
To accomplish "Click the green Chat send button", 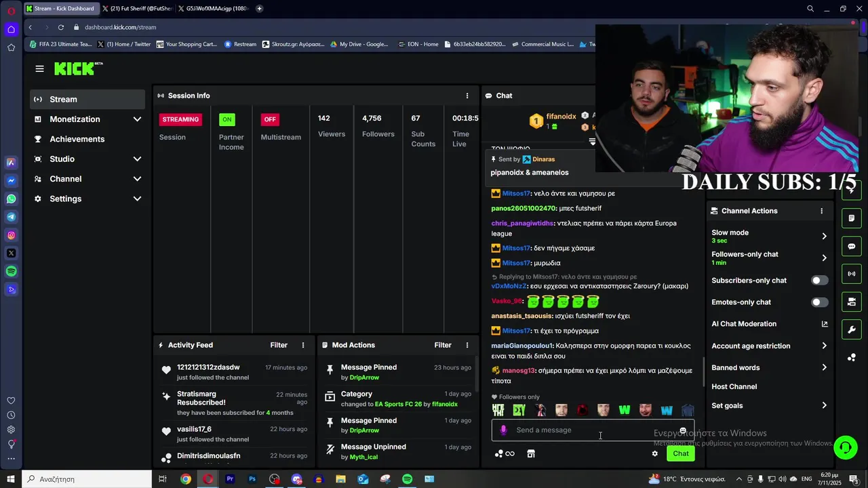I will click(x=681, y=453).
